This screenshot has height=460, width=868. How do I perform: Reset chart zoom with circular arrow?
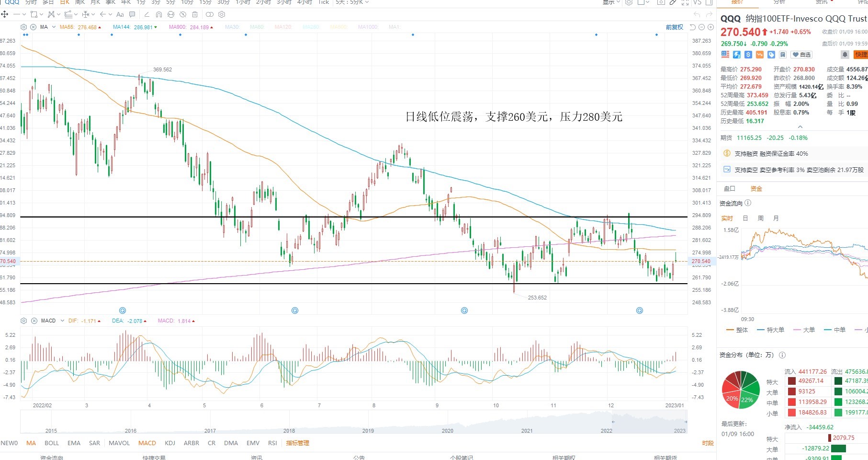point(692,27)
